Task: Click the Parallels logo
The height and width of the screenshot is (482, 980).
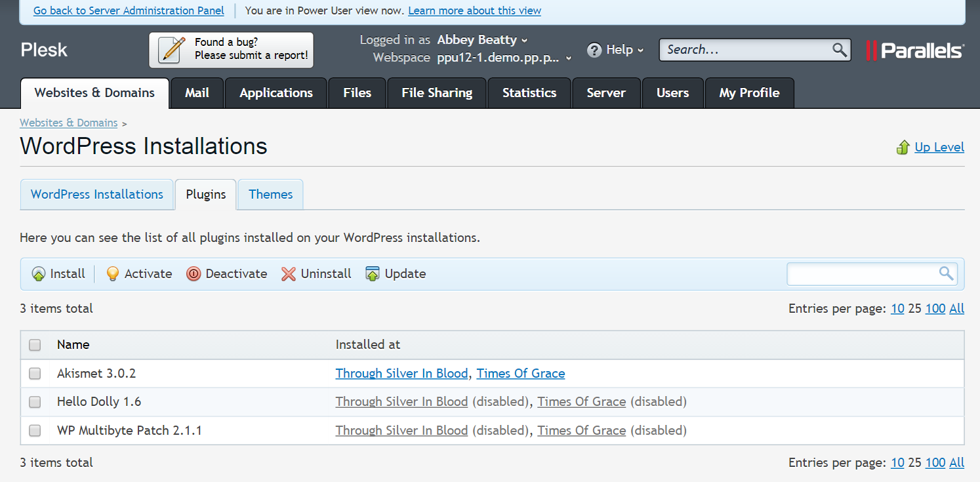Action: pyautogui.click(x=915, y=50)
